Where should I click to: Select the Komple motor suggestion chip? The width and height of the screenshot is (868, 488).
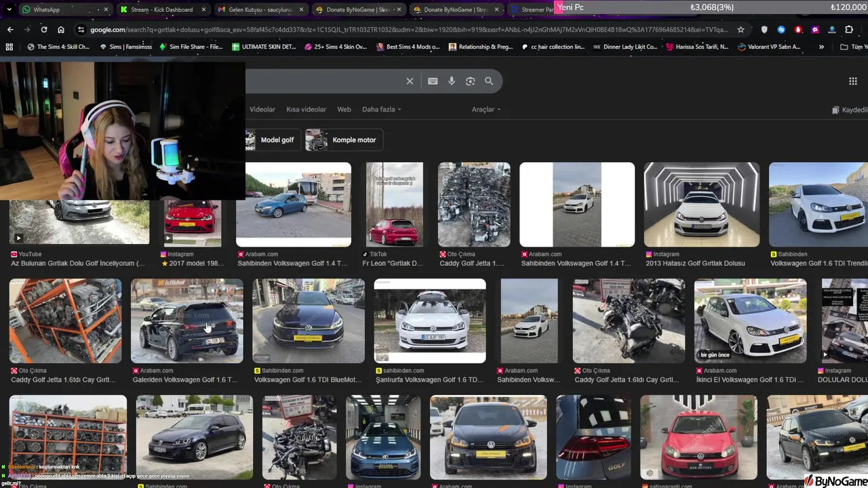[x=344, y=140]
